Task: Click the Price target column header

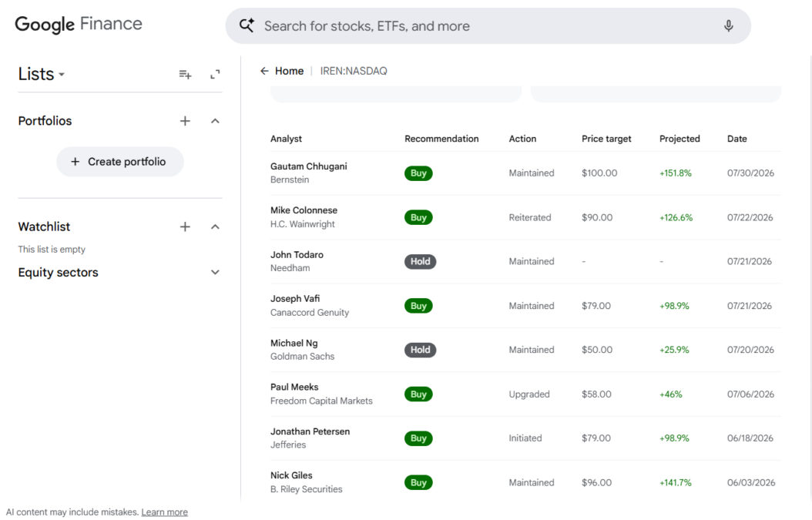Action: 606,139
